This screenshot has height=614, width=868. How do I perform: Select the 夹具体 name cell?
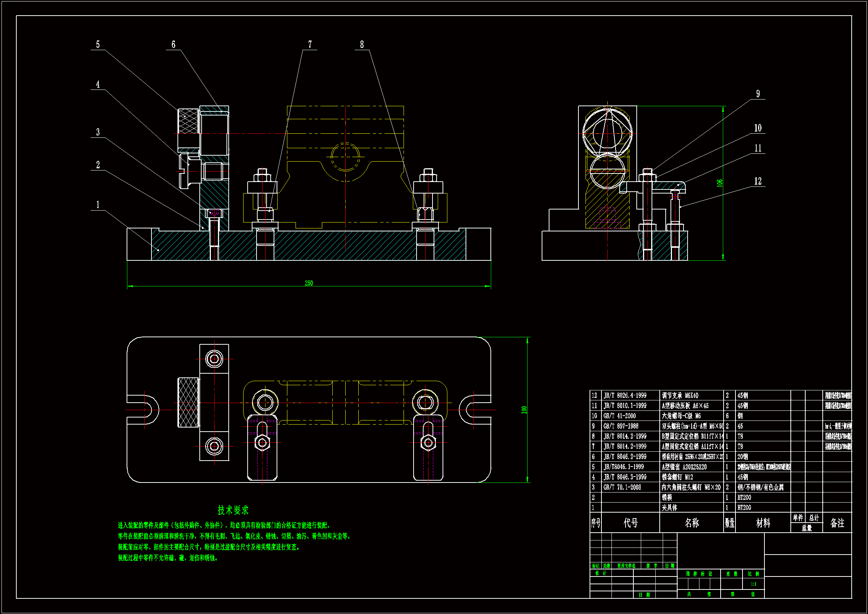(x=669, y=508)
